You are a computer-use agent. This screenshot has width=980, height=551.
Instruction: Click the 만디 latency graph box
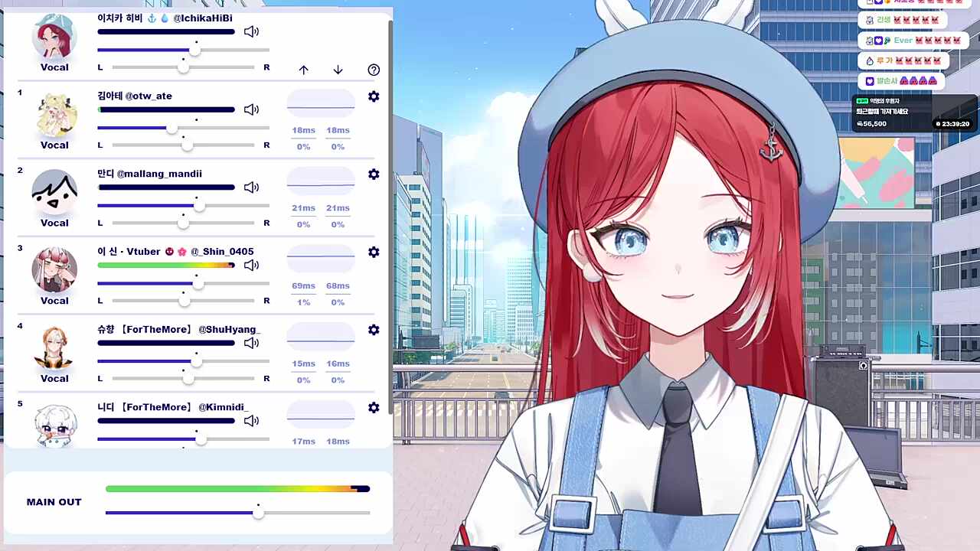[x=321, y=181]
